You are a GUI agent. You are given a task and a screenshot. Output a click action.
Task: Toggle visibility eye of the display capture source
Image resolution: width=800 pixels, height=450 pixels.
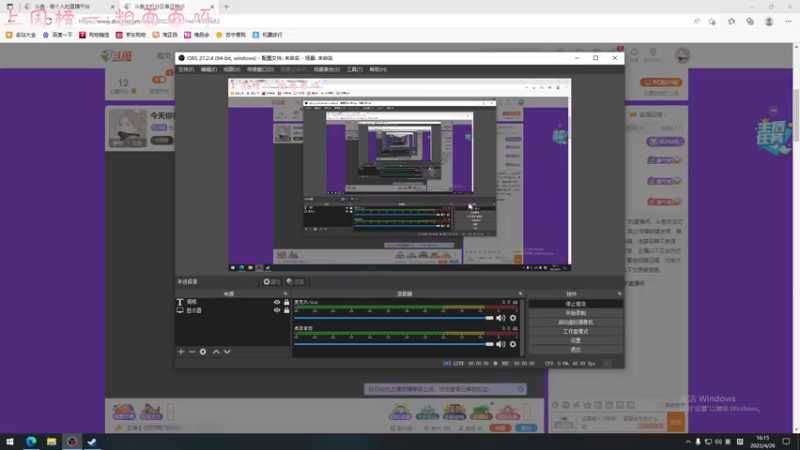(x=277, y=310)
